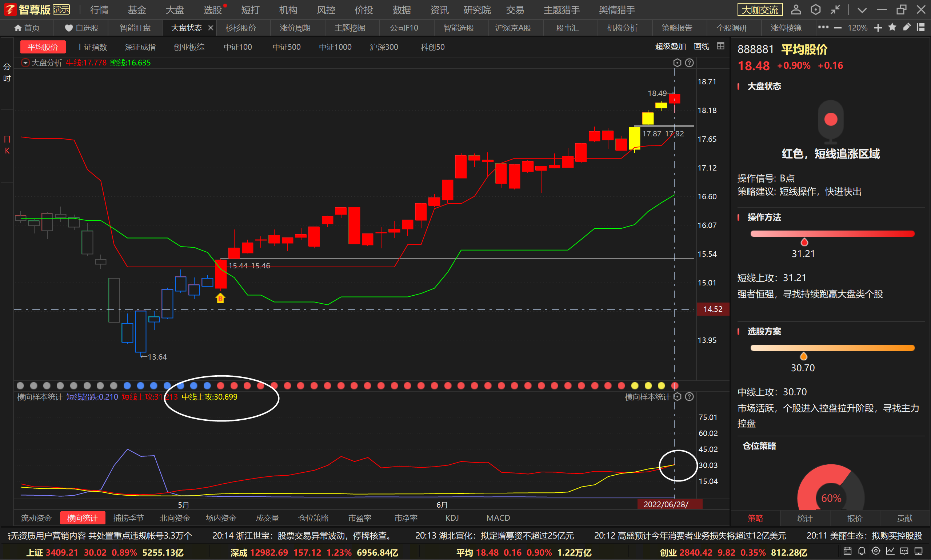Image resolution: width=931 pixels, height=560 pixels.
Task: Select the 上证指数 index
Action: tap(92, 47)
